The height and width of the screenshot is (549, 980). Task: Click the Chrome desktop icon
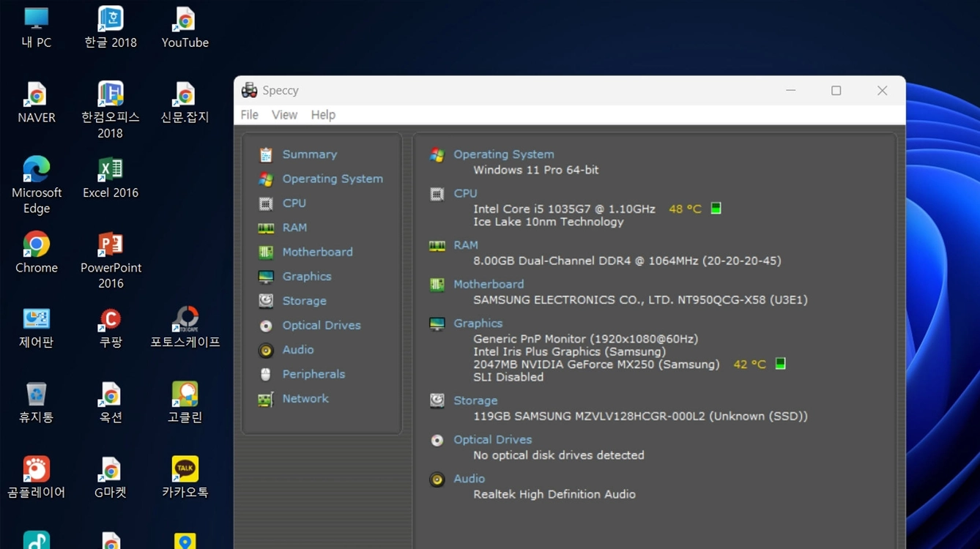click(x=37, y=253)
